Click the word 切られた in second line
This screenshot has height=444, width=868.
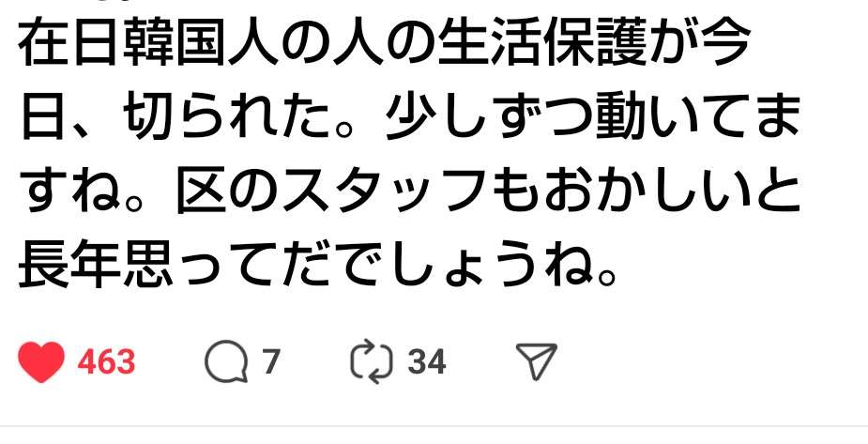tap(224, 119)
